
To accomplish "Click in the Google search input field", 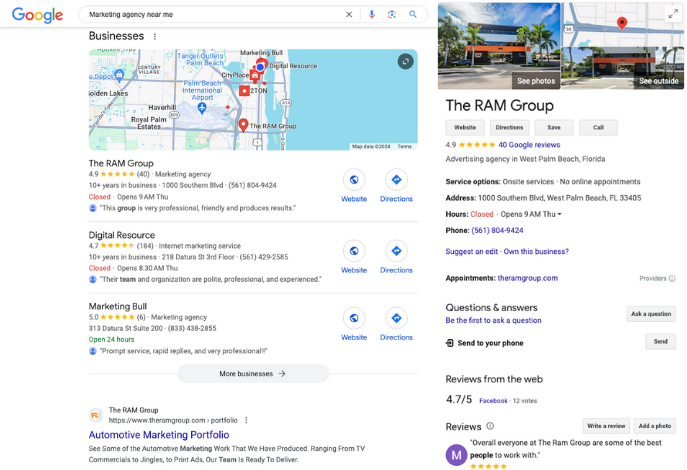I will tap(210, 15).
